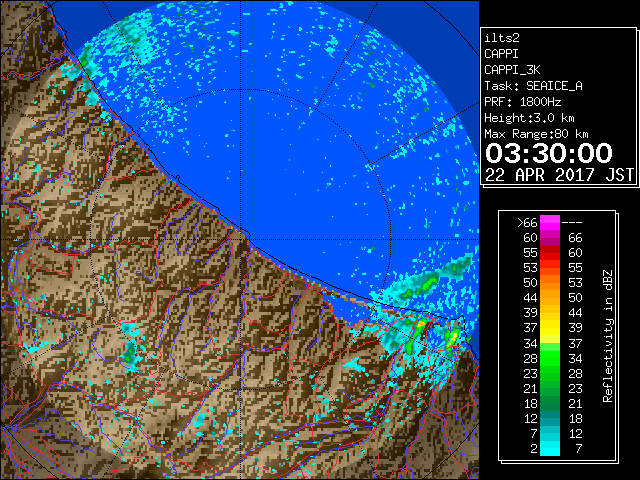Select the '22 APR 2017 JST' date
This screenshot has height=480, width=640.
[x=559, y=175]
